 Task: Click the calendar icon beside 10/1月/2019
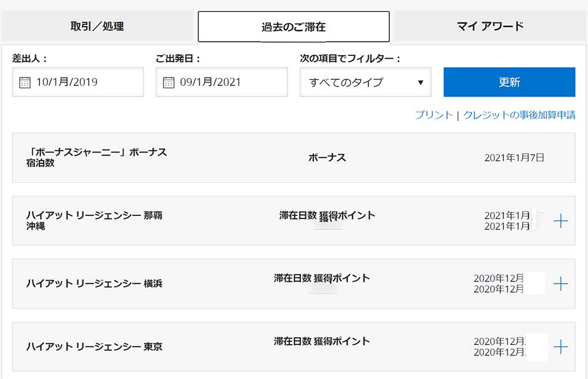click(25, 82)
